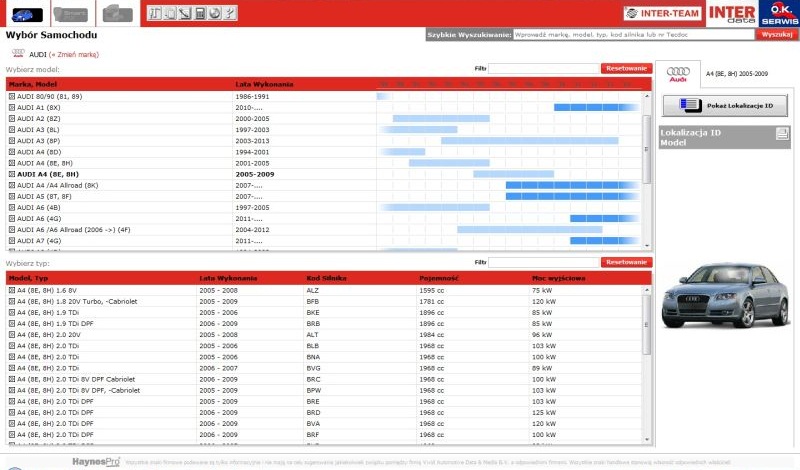Click the row icon for AUDI A2 (8Z)

(12, 118)
